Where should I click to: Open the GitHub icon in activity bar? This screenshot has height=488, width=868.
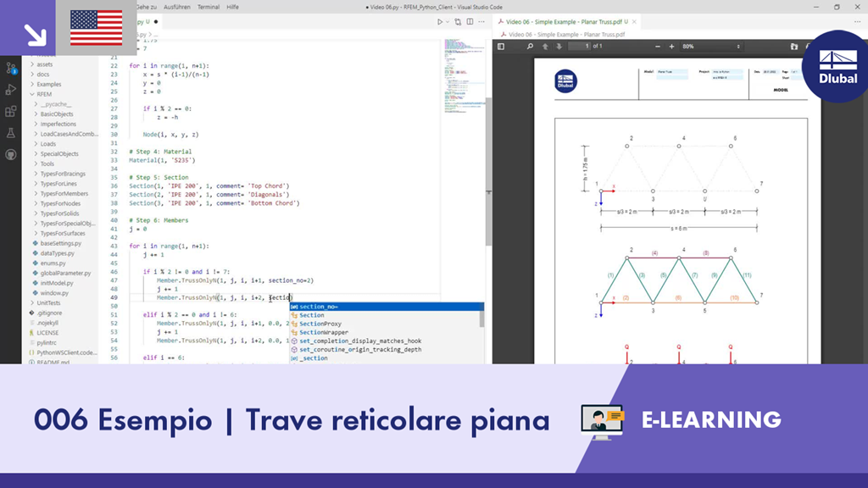pyautogui.click(x=10, y=154)
